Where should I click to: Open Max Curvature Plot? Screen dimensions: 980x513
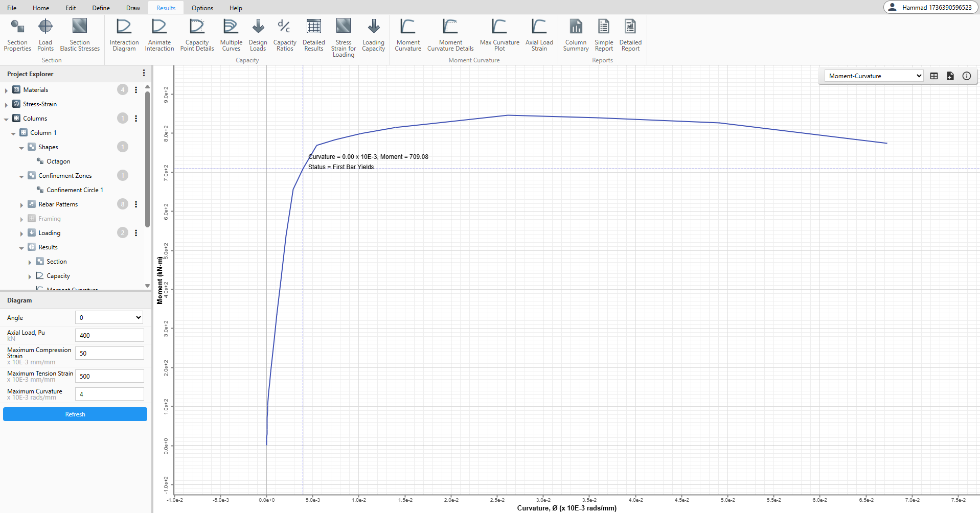pos(499,35)
